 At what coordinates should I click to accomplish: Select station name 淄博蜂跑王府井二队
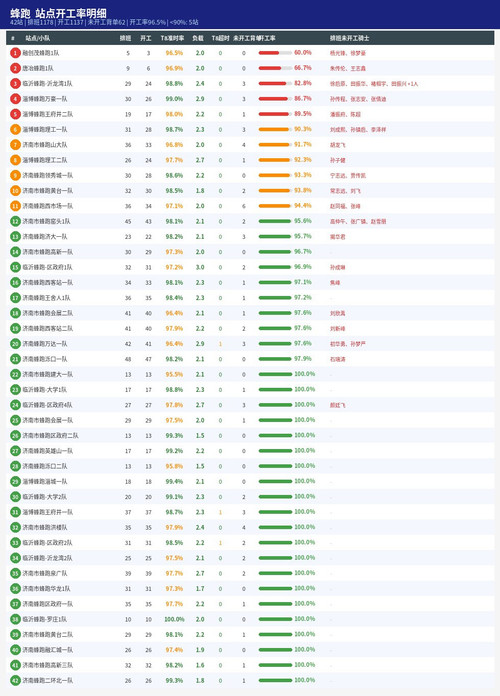[48, 115]
